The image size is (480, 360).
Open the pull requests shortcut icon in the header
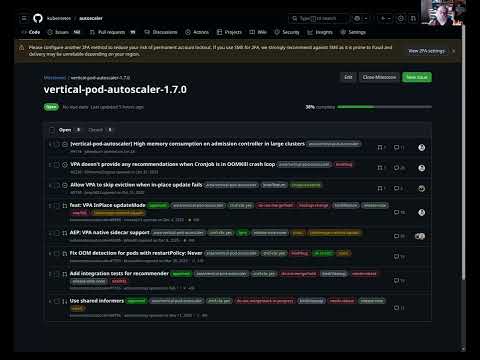413,18
